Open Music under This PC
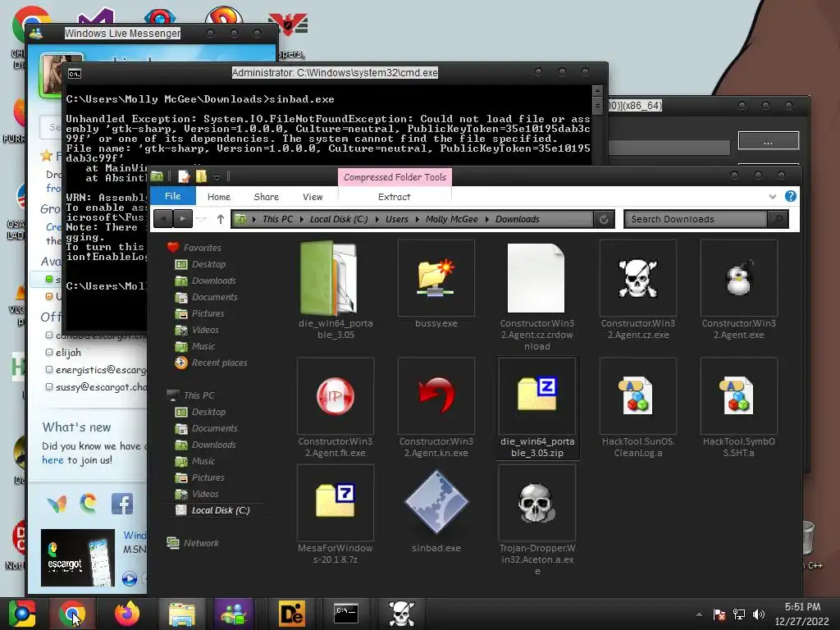This screenshot has height=630, width=840. pyautogui.click(x=203, y=461)
